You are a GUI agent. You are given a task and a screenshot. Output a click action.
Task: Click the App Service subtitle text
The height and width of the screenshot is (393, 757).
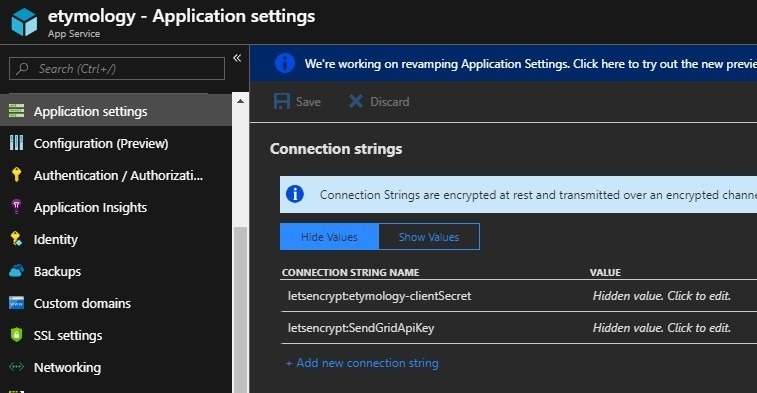point(74,34)
